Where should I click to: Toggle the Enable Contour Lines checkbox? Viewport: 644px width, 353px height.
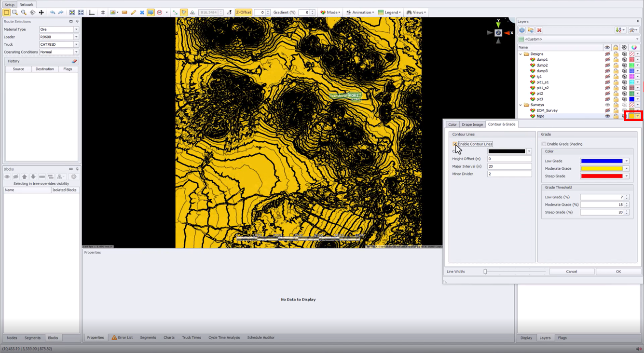point(455,144)
